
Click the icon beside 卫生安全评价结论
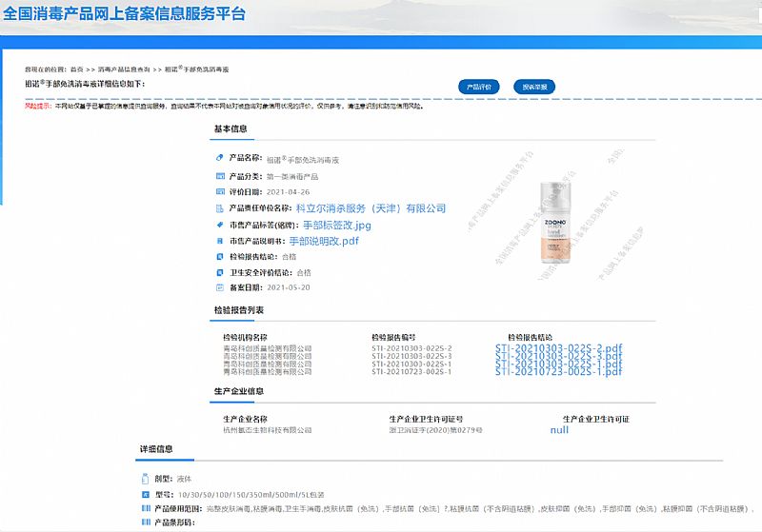pos(220,272)
